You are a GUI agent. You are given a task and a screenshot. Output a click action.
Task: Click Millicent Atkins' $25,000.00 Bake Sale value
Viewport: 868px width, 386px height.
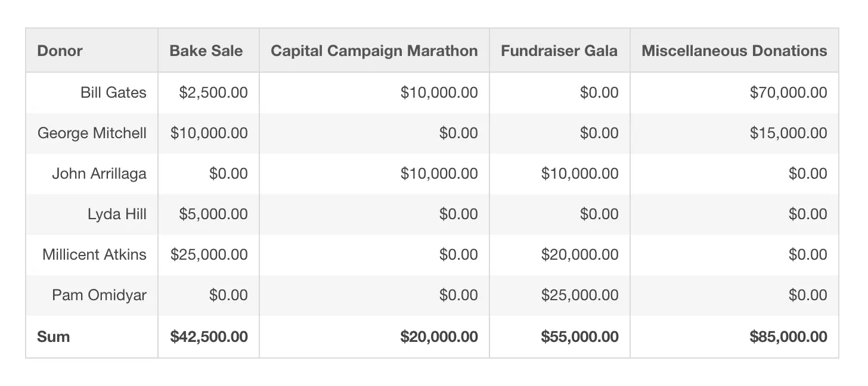click(209, 254)
